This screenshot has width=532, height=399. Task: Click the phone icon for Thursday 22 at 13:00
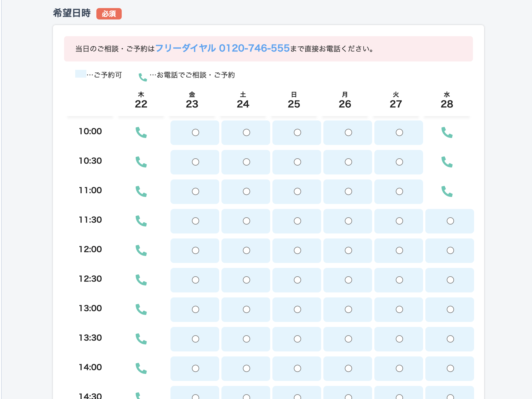[x=141, y=309]
